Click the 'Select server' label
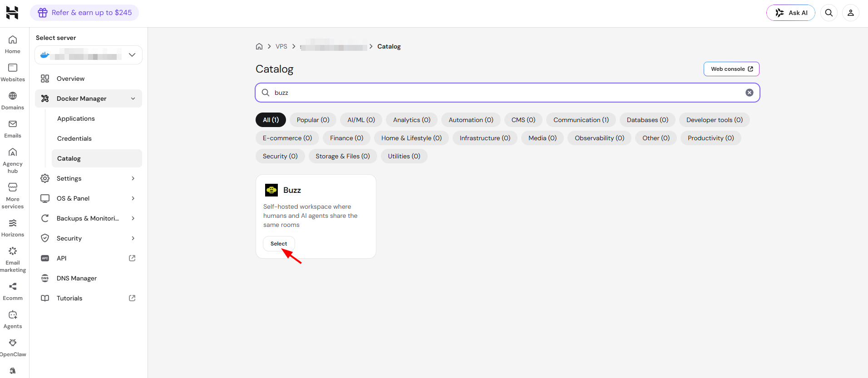This screenshot has height=378, width=868. click(x=56, y=38)
